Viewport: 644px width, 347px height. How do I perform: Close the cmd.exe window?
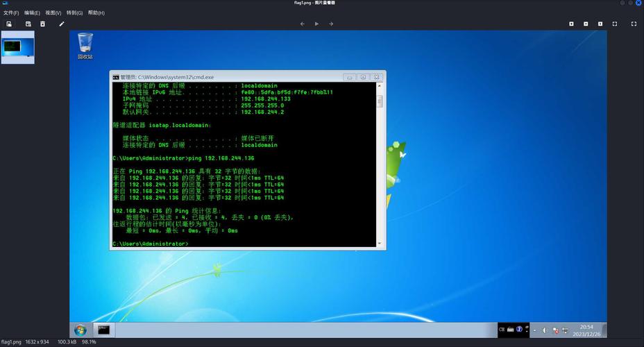click(377, 77)
